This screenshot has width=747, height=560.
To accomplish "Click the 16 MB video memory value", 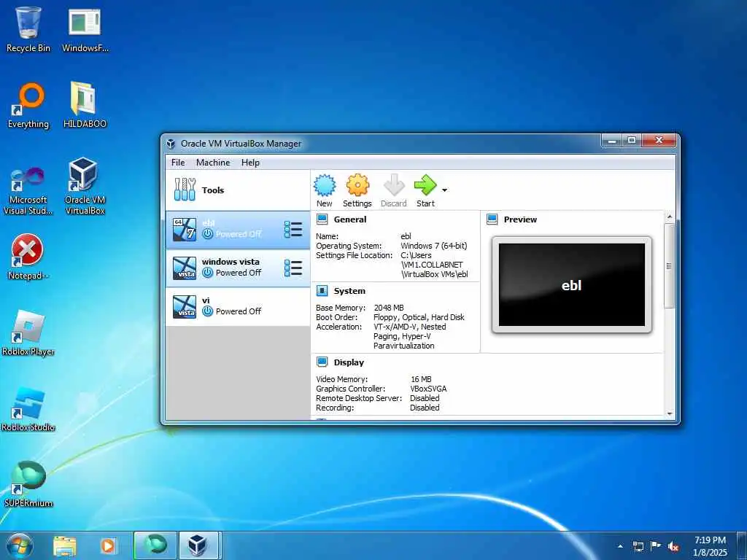I will (421, 379).
